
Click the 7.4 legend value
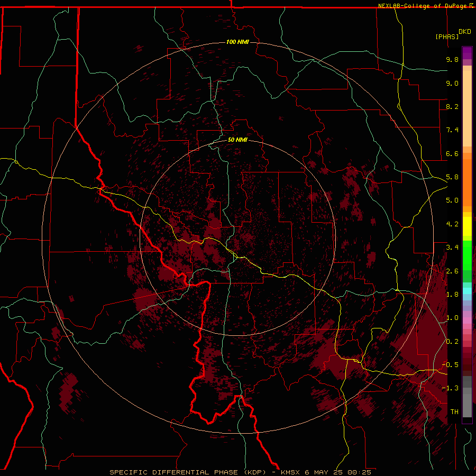tap(452, 130)
